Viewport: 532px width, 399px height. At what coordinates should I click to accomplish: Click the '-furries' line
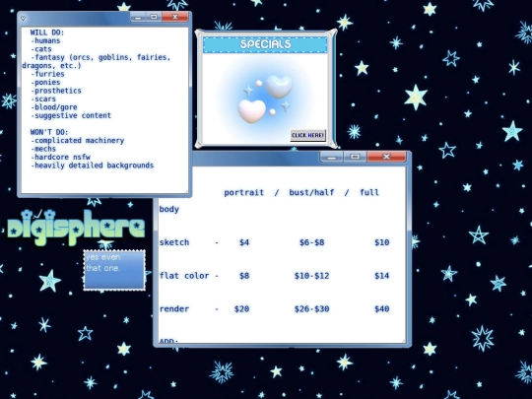47,74
